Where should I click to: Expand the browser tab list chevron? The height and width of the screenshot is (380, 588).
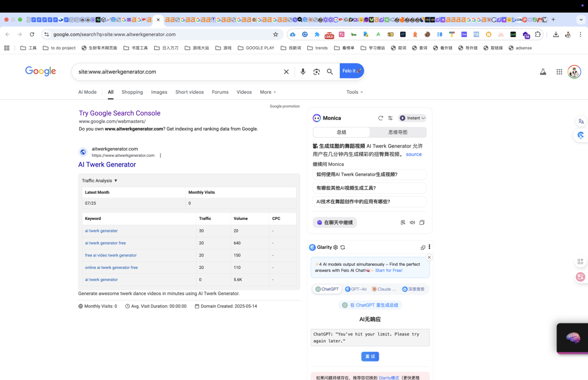click(x=581, y=20)
